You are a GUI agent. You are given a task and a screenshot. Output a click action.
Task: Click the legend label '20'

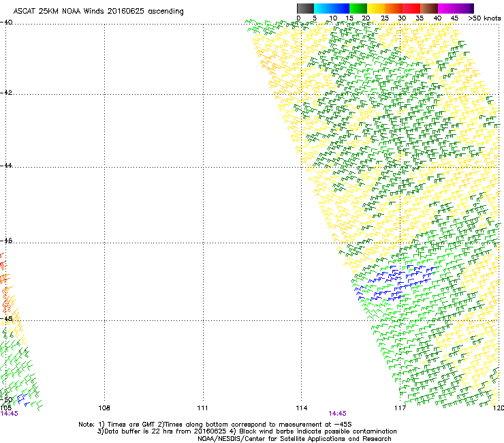366,18
